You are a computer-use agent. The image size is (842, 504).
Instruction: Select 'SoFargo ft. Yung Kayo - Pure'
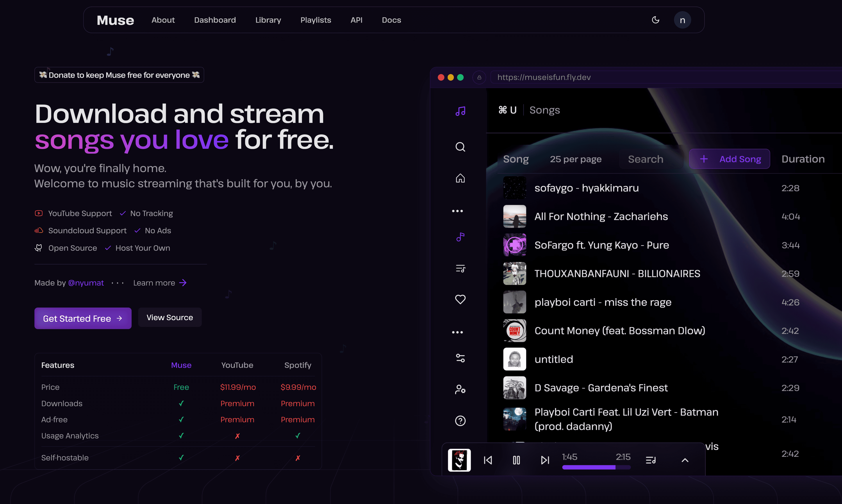point(602,245)
